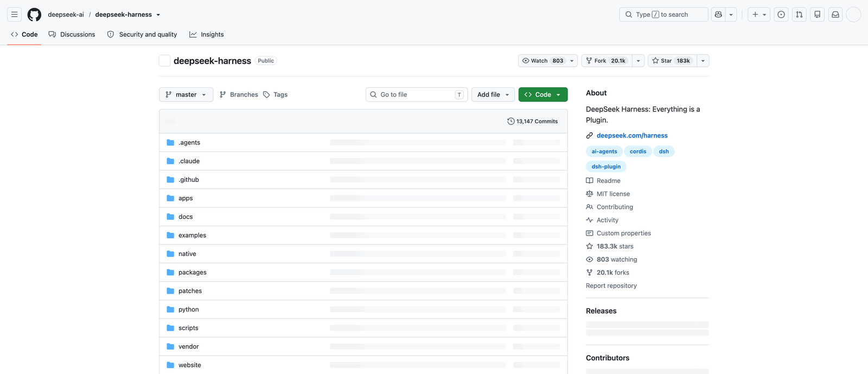Open the MIT license link
The image size is (868, 374).
(x=608, y=194)
